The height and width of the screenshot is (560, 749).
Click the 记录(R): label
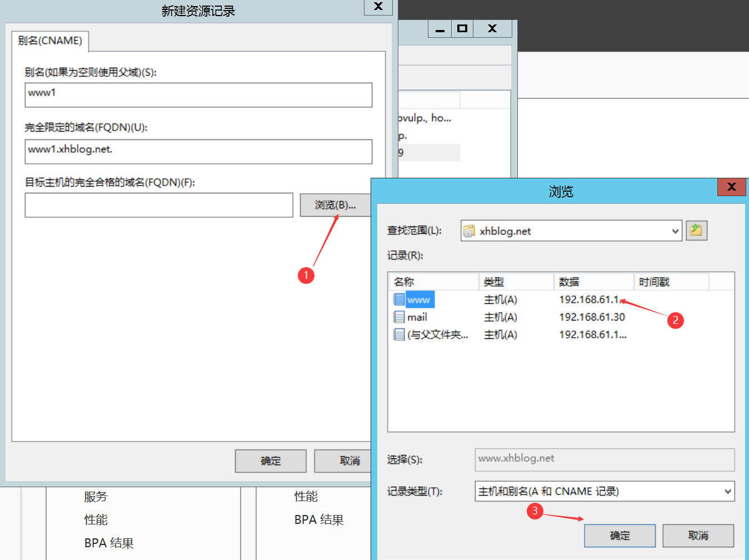click(405, 256)
